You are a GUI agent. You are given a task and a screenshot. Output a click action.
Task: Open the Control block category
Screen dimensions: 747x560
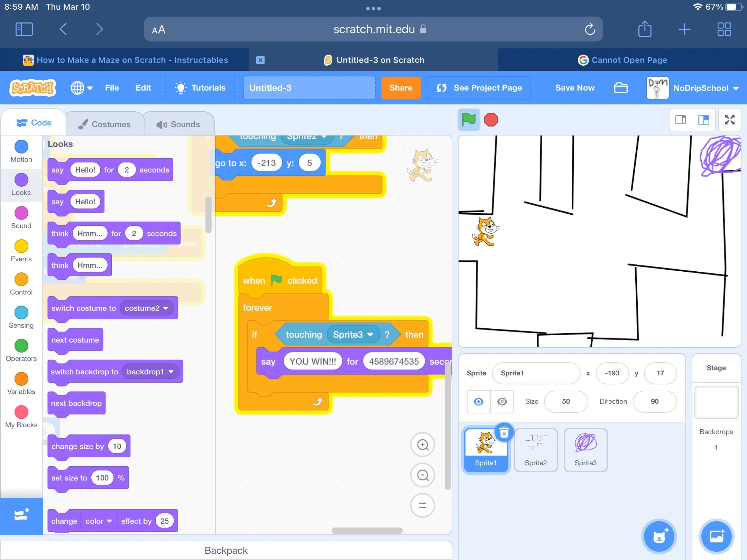coord(21,284)
